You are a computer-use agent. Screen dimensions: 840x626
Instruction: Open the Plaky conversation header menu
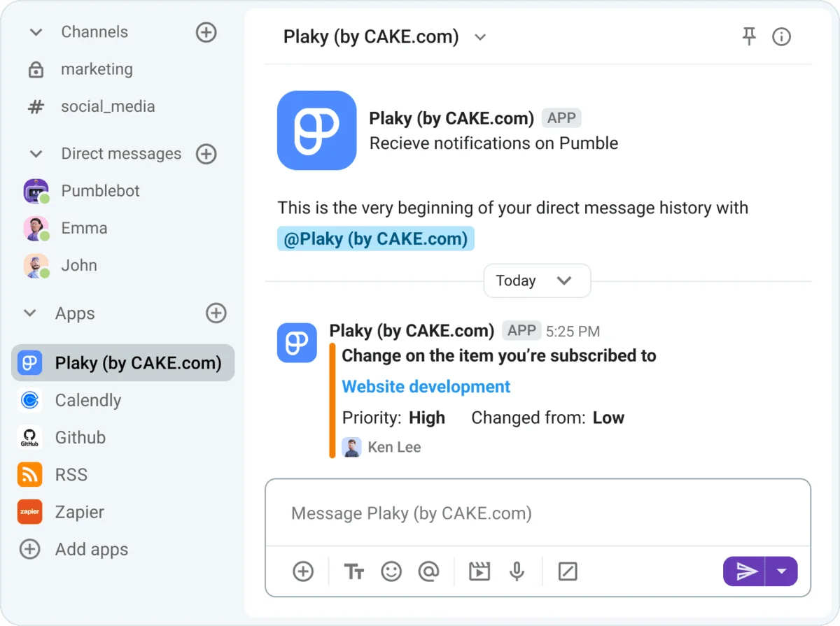point(479,38)
